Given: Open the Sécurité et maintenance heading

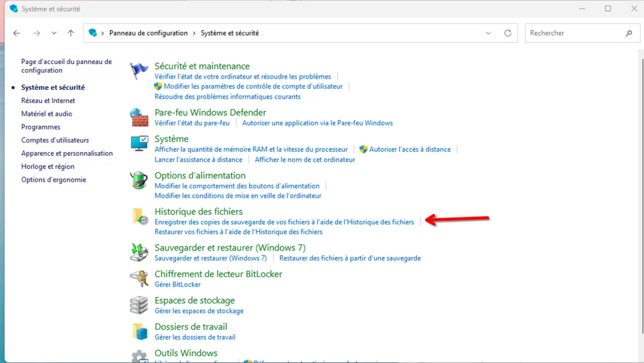Looking at the screenshot, I should pyautogui.click(x=202, y=66).
